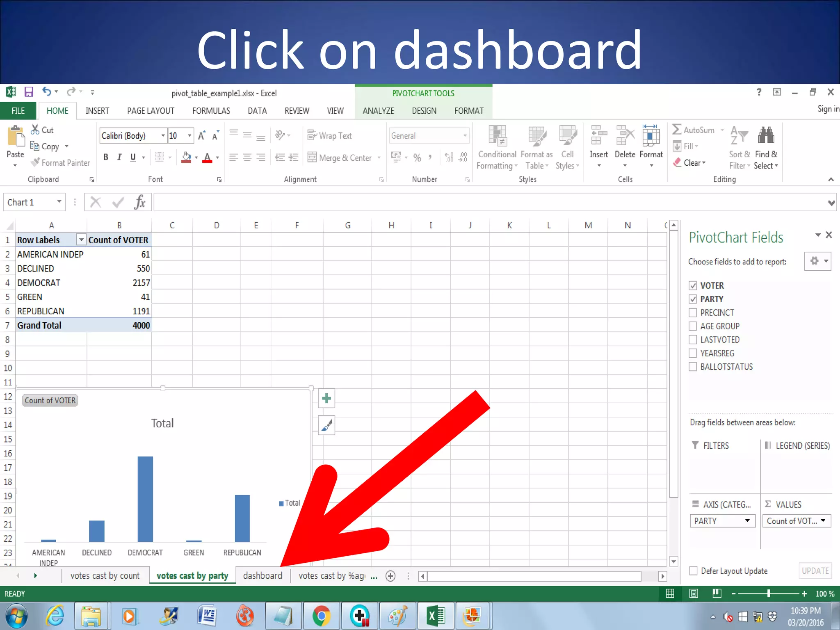840x630 pixels.
Task: Check the BALLOTSTATUS field
Action: 693,367
